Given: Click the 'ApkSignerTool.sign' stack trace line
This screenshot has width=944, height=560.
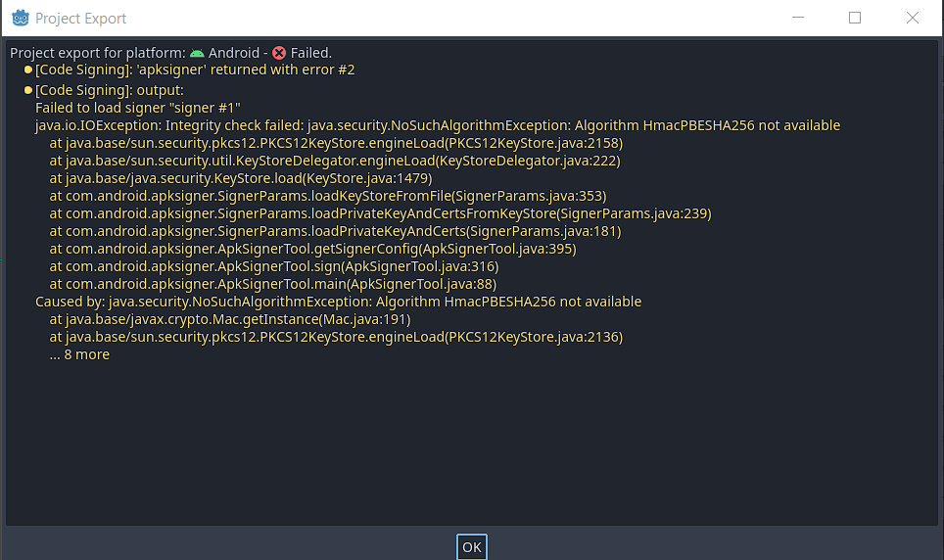Looking at the screenshot, I should point(274,266).
